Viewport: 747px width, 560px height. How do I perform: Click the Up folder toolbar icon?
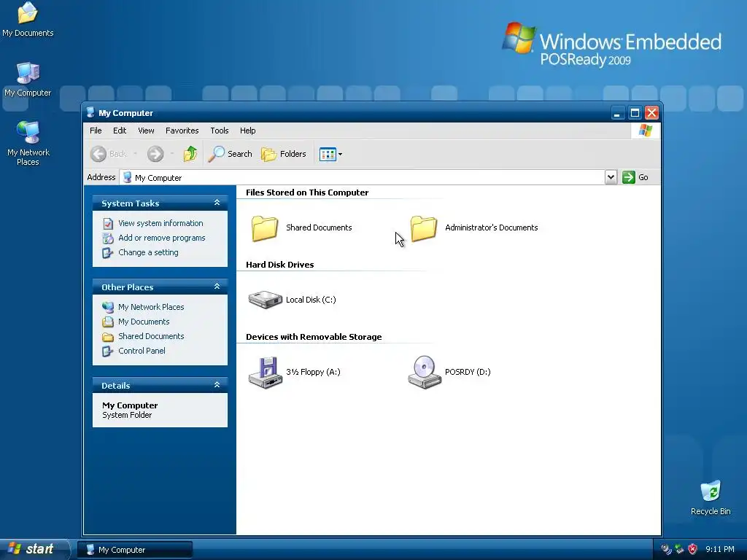190,154
